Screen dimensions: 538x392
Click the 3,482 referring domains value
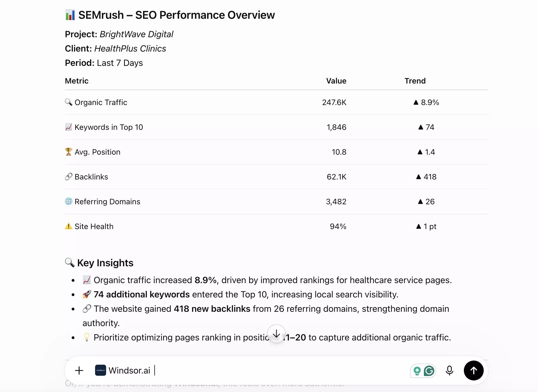coord(336,202)
